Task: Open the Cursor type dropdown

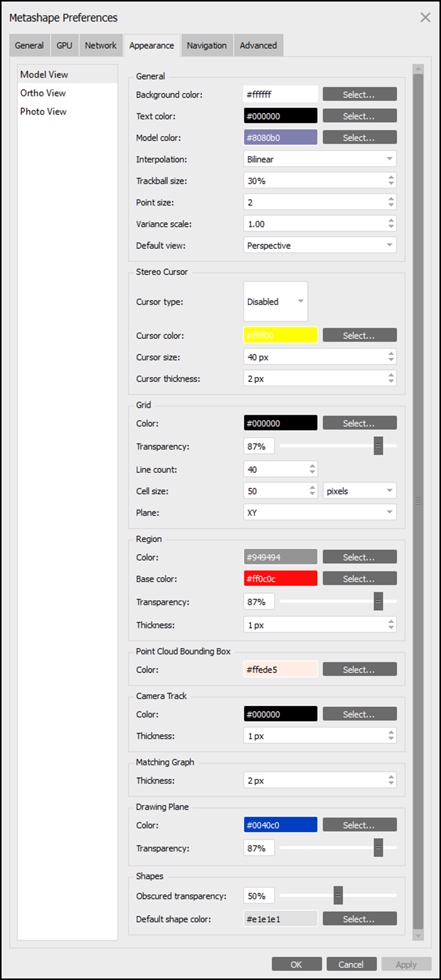Action: 275,301
